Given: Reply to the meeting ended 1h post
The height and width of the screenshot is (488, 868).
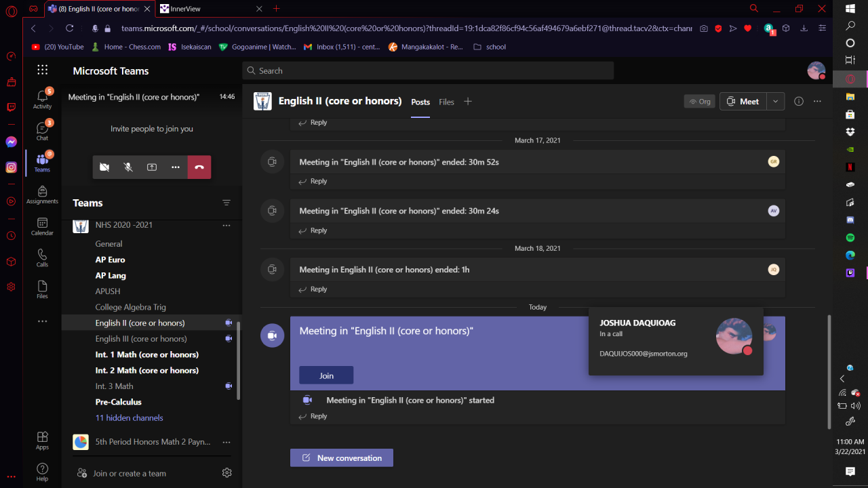Looking at the screenshot, I should [x=313, y=289].
